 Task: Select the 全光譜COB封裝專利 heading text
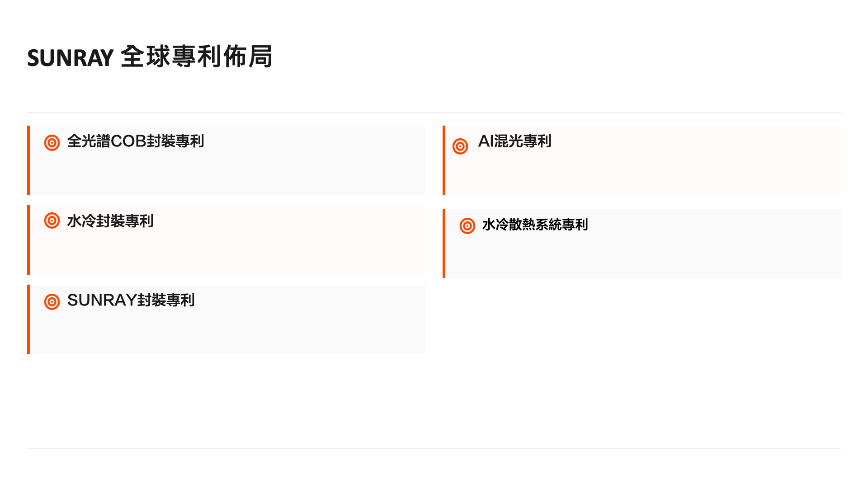click(x=136, y=141)
